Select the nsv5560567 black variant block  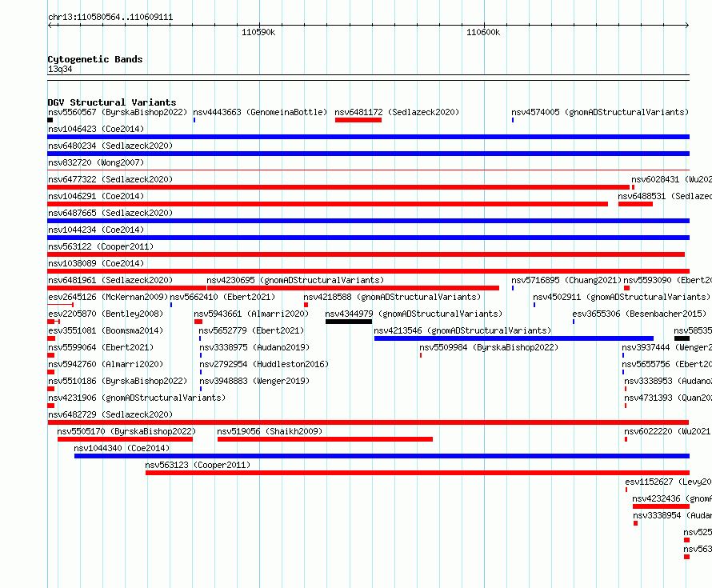pyautogui.click(x=50, y=120)
